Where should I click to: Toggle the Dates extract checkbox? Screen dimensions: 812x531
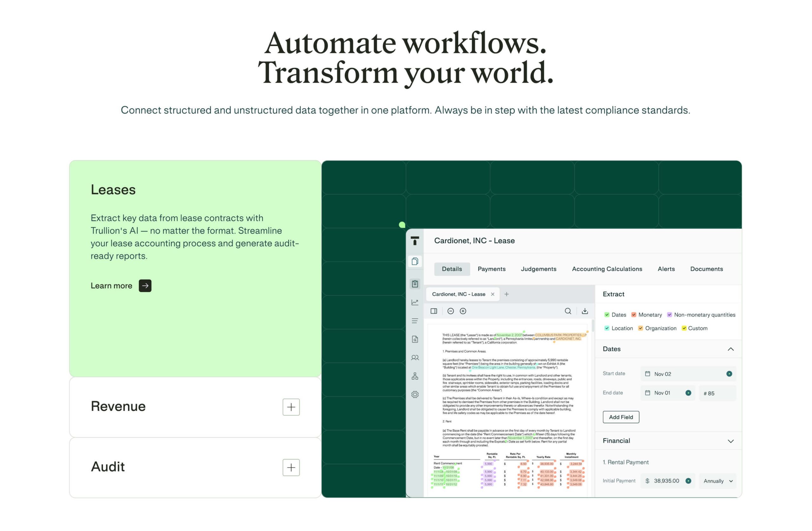tap(606, 315)
